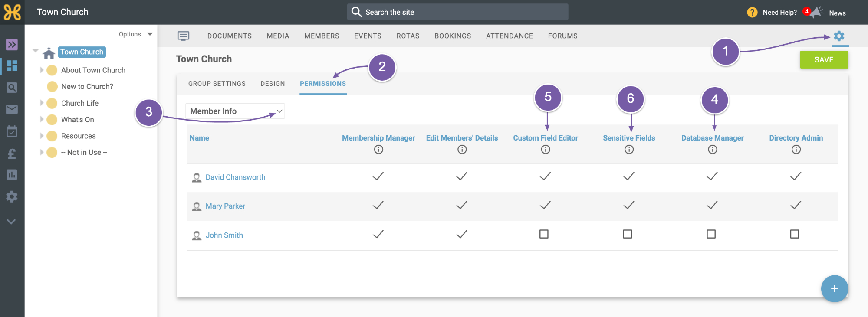Show info for Membership Manager column
The height and width of the screenshot is (317, 868).
point(378,150)
